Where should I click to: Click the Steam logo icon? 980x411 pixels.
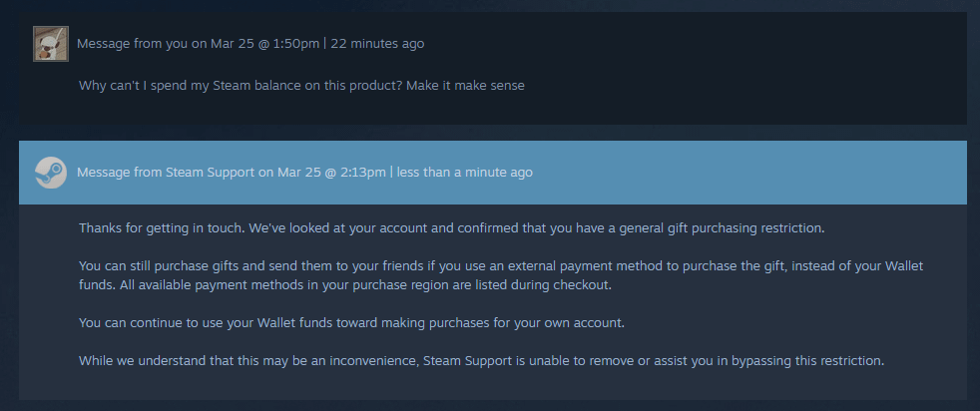[51, 173]
